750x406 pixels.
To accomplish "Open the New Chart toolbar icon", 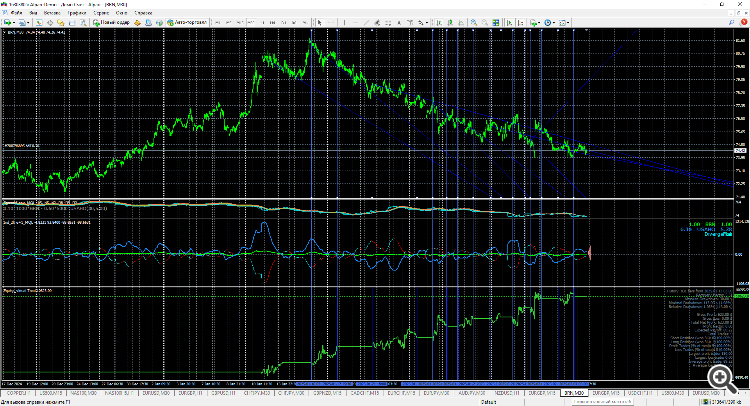I will (7, 22).
